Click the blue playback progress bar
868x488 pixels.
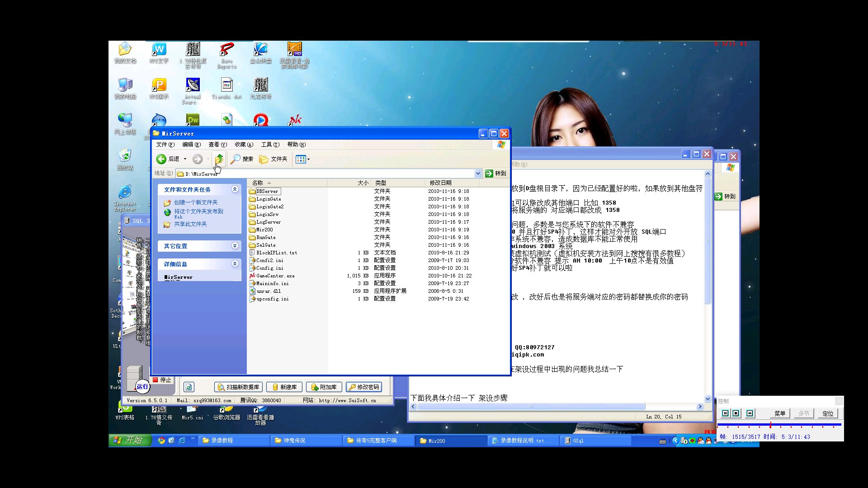pyautogui.click(x=779, y=425)
